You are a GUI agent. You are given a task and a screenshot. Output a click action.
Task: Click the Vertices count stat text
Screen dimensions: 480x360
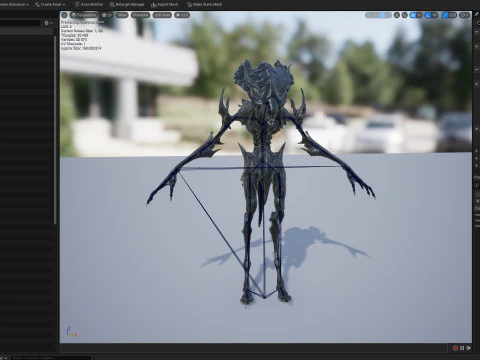(74, 39)
